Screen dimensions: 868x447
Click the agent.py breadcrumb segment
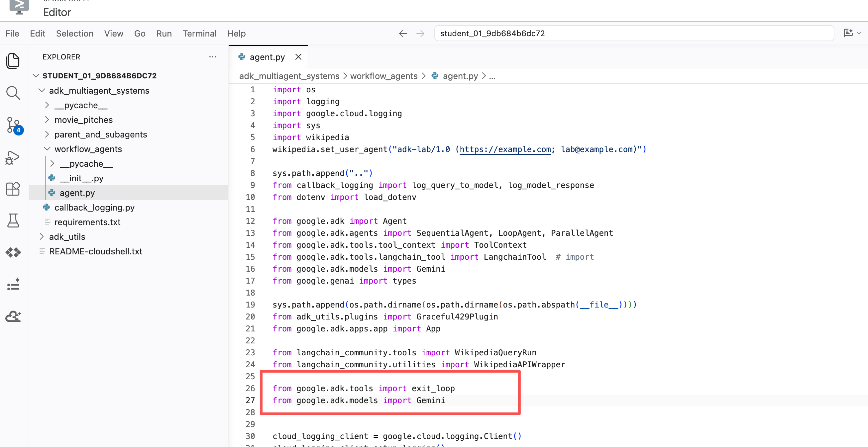point(460,76)
